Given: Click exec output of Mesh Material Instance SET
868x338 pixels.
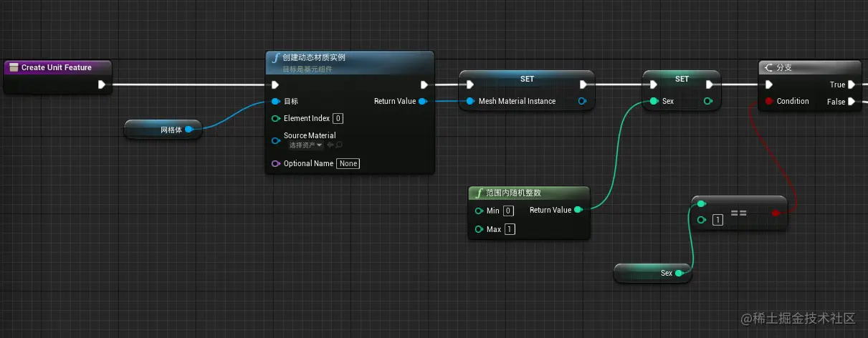Looking at the screenshot, I should pos(582,84).
